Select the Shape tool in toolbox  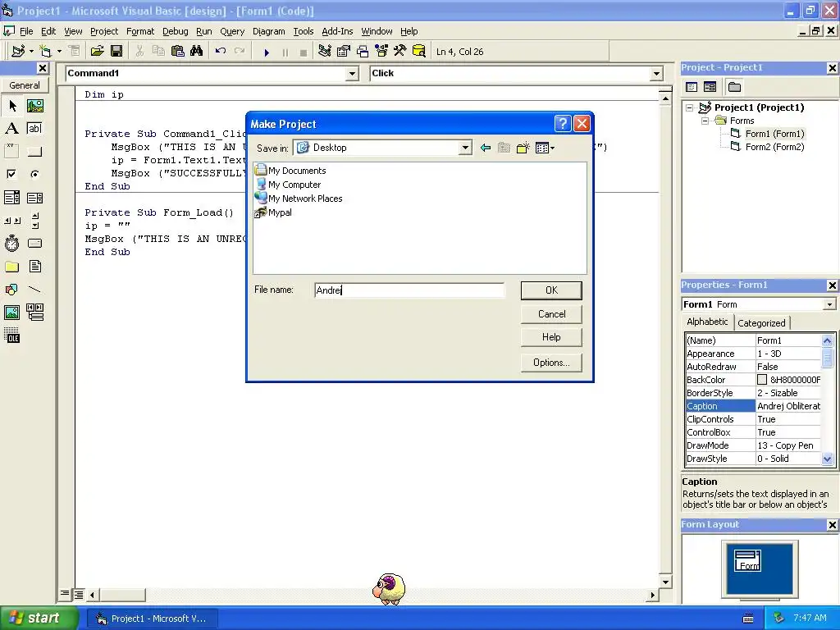pyautogui.click(x=12, y=290)
